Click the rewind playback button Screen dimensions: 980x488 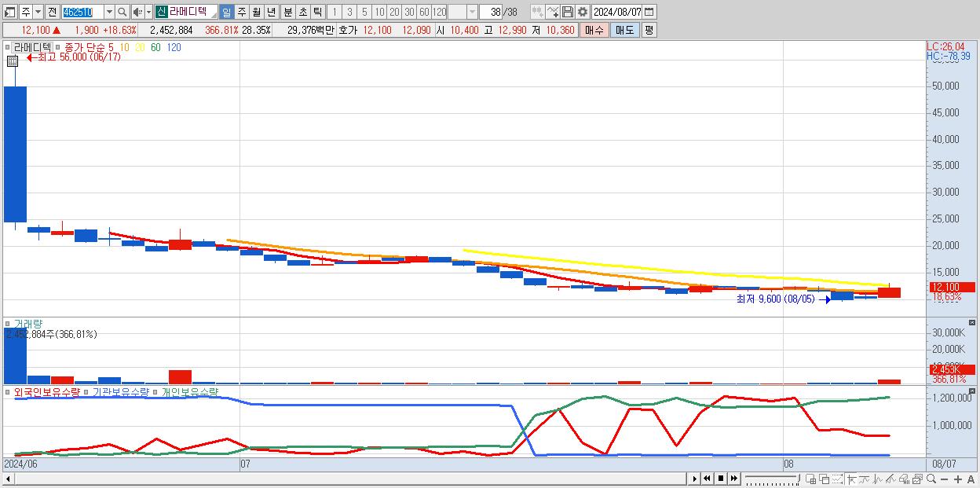707,479
